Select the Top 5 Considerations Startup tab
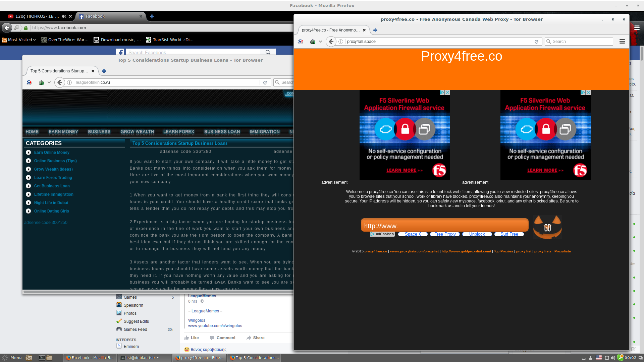The width and height of the screenshot is (644, 362). (59, 71)
